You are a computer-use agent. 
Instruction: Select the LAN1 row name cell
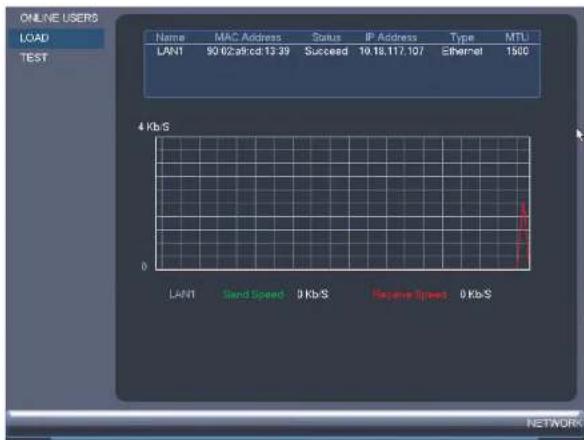tap(170, 51)
